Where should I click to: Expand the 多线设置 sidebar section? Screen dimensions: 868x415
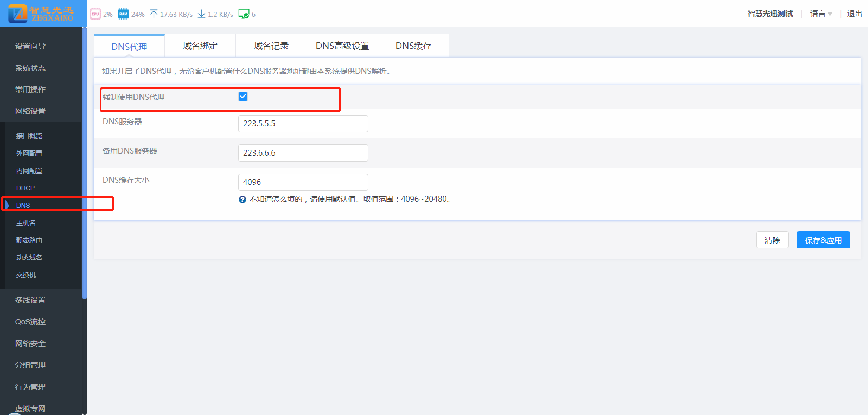tap(30, 300)
